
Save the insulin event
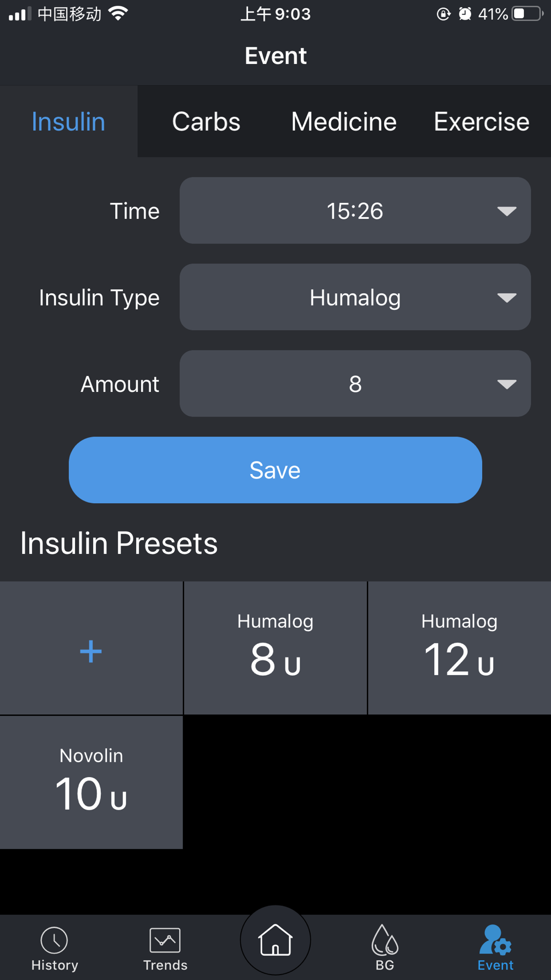click(275, 470)
